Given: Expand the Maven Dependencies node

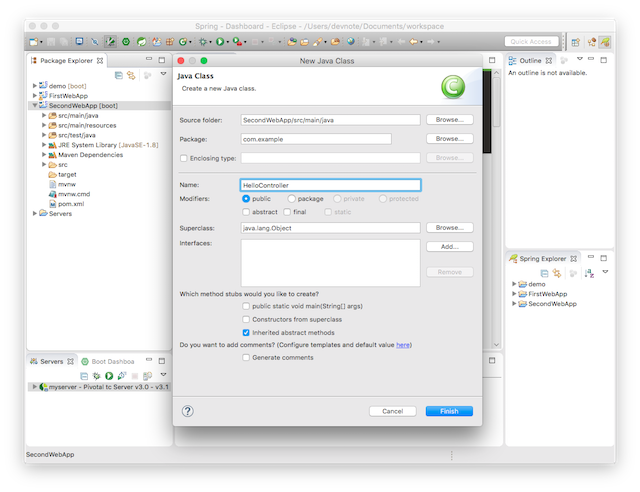Looking at the screenshot, I should click(44, 154).
